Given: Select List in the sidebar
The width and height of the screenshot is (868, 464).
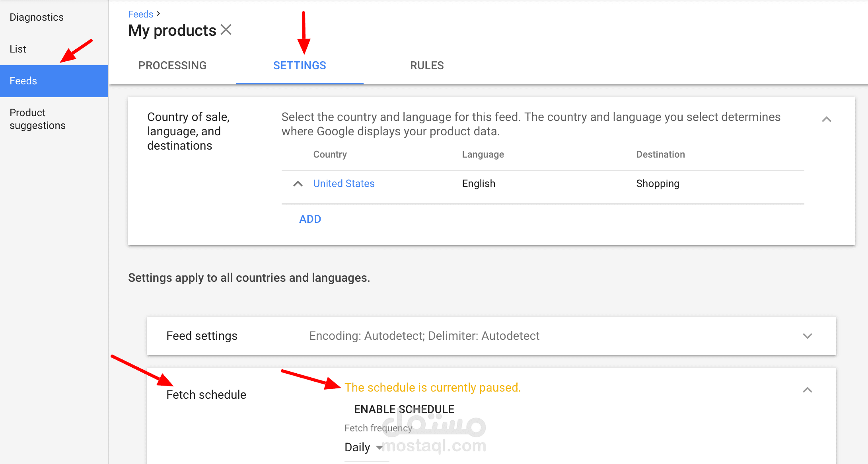Looking at the screenshot, I should pos(18,49).
